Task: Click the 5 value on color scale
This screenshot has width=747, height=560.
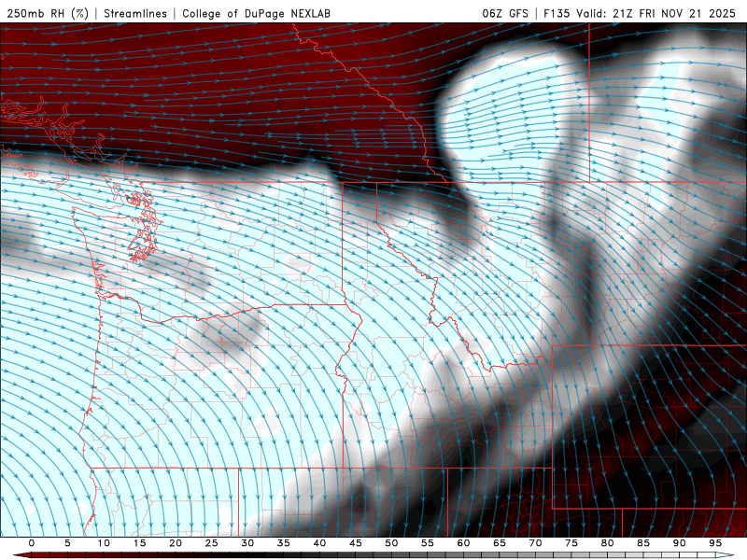Action: point(67,543)
